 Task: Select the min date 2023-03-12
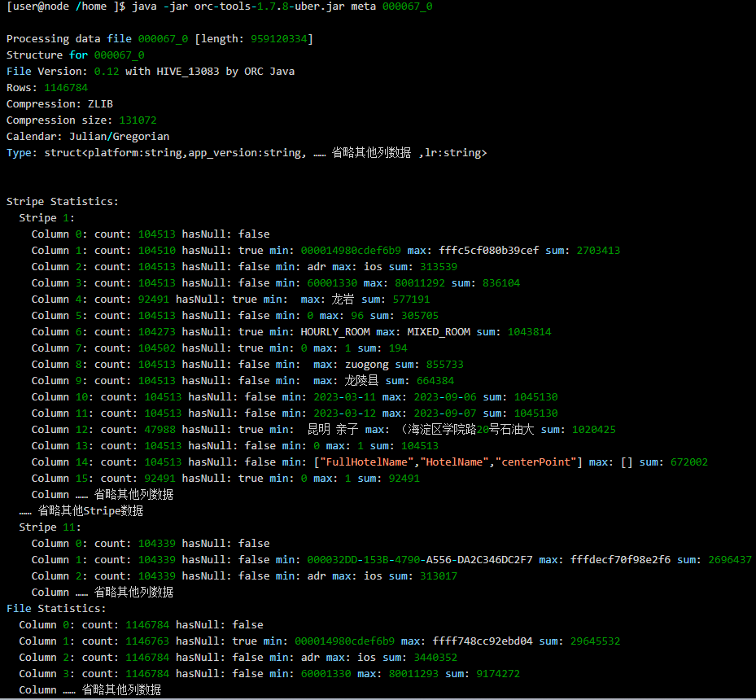(x=345, y=413)
